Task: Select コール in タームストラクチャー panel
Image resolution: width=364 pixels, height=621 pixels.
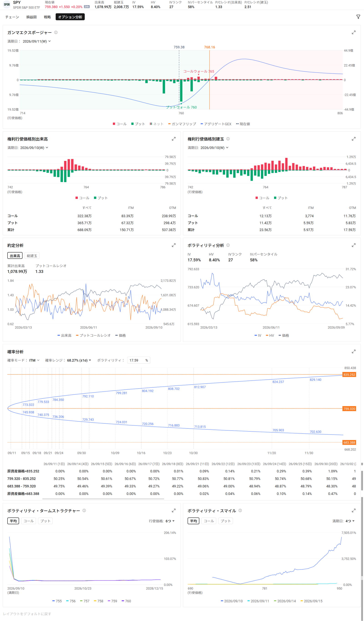Action: pos(29,521)
